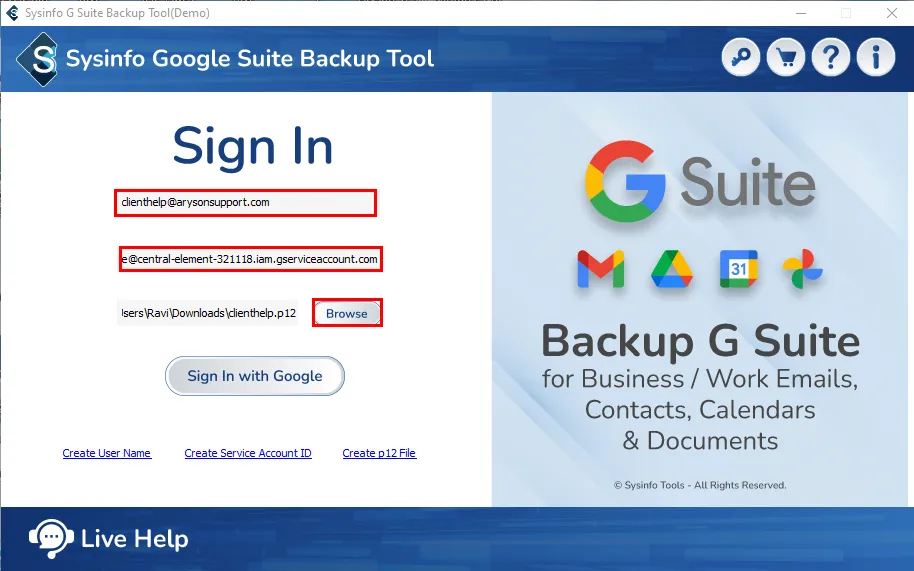The width and height of the screenshot is (914, 571).
Task: Click the Sysinfo Google Suite Backup Tool title
Action: coord(250,59)
